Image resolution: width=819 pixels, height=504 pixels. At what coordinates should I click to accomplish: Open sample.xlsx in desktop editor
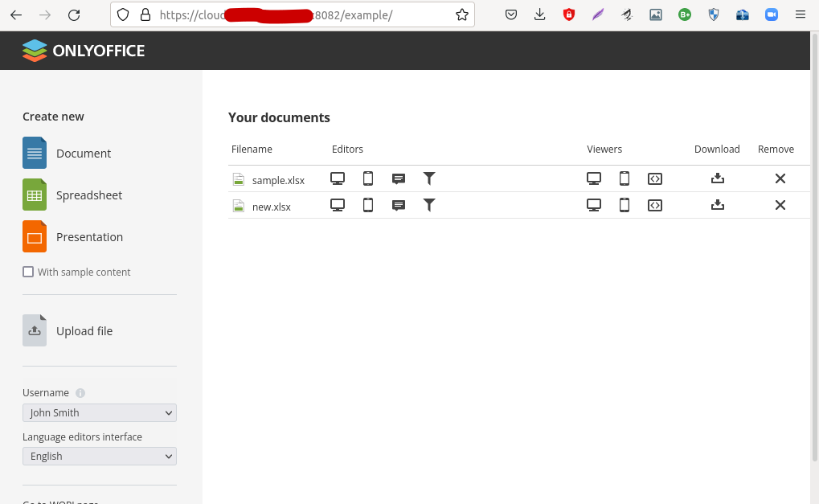pos(338,178)
